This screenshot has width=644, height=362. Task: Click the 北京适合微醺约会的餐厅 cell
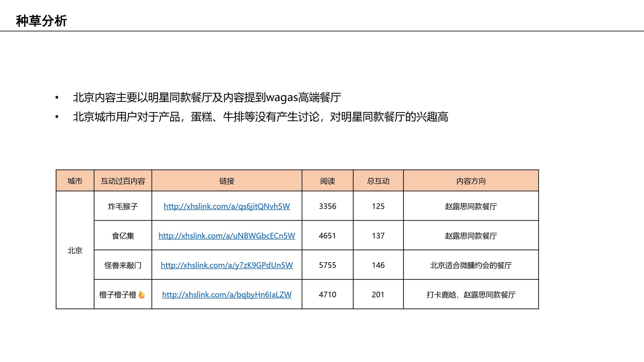tap(471, 265)
